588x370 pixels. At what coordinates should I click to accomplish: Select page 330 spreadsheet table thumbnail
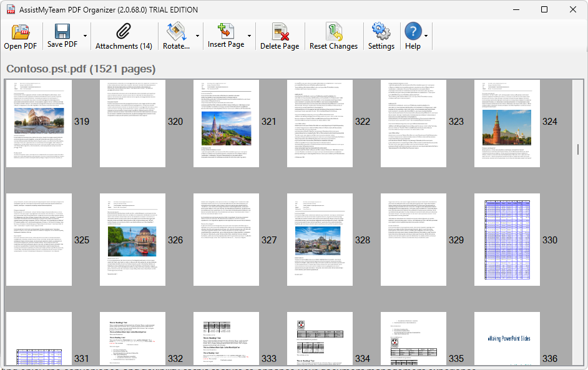tap(507, 240)
